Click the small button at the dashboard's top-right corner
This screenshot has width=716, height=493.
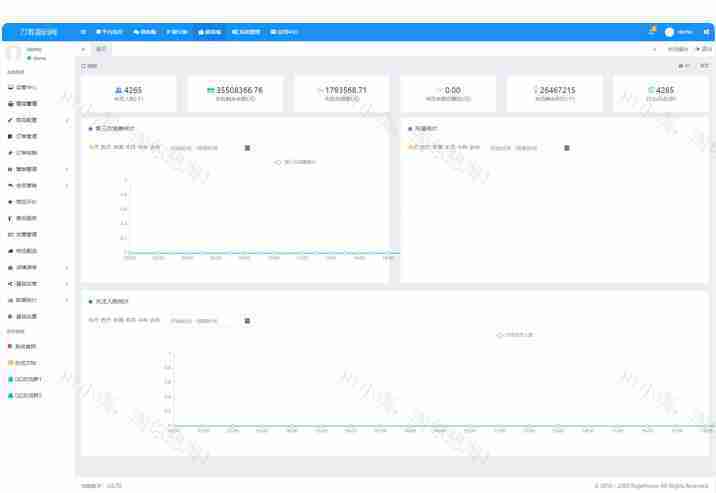click(x=704, y=66)
